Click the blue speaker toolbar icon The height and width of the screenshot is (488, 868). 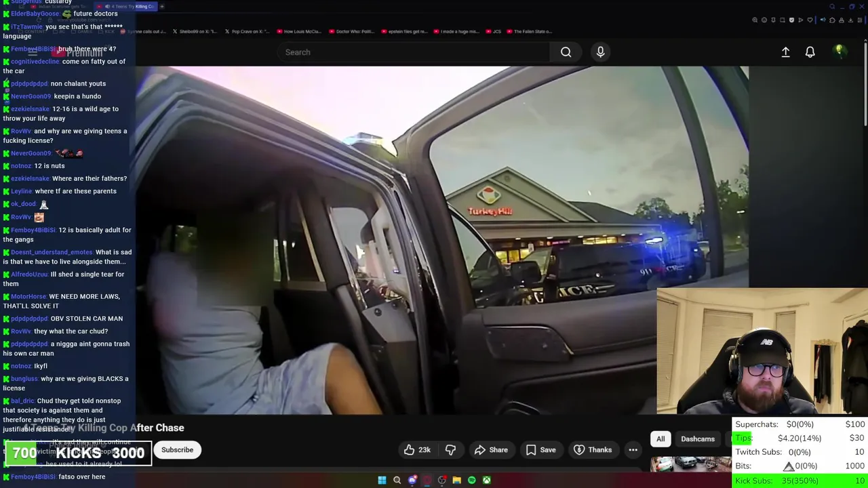click(823, 20)
